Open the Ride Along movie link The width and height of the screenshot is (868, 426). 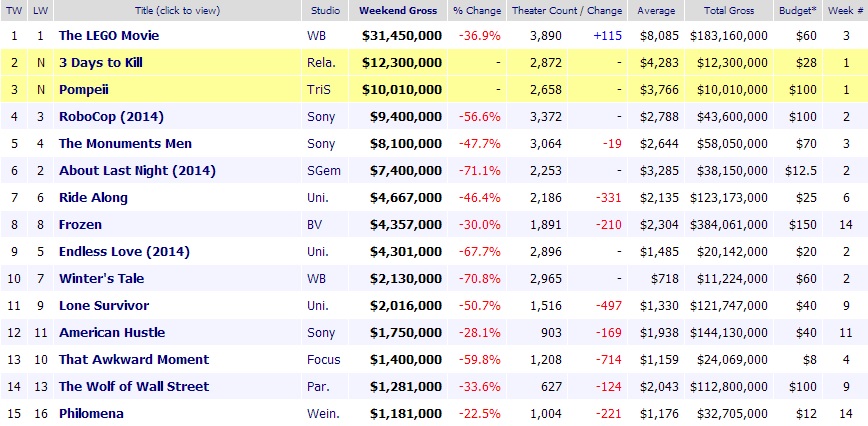94,197
